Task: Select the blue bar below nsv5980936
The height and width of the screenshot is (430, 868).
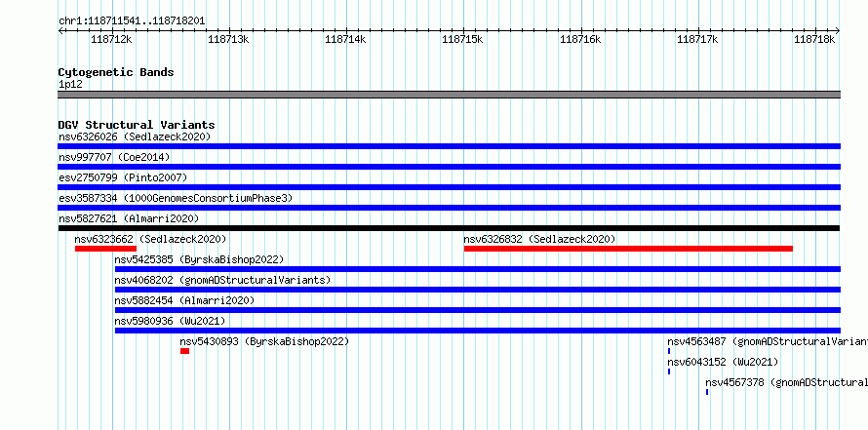Action: (478, 331)
